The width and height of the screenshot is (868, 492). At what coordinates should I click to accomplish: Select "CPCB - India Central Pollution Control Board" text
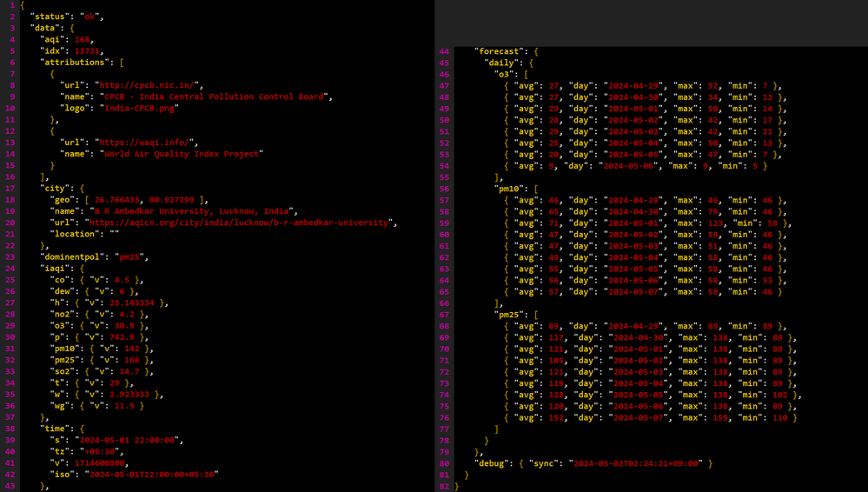pyautogui.click(x=215, y=96)
